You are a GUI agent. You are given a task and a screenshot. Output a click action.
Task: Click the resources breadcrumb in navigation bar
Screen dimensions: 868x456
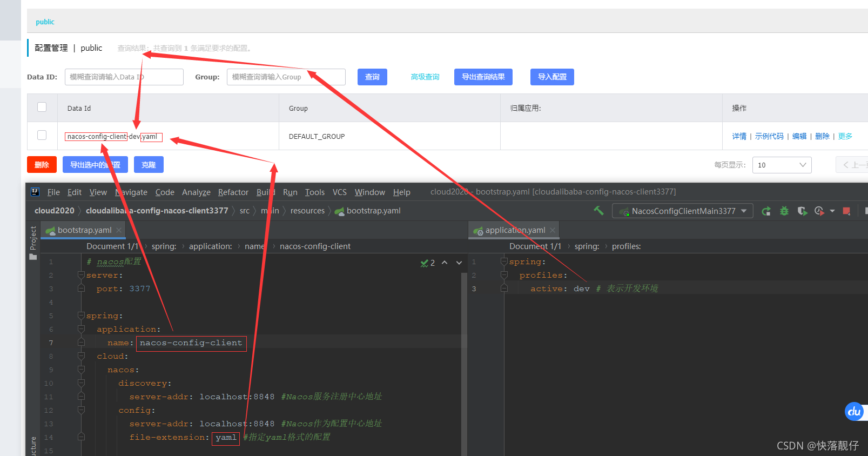(307, 211)
